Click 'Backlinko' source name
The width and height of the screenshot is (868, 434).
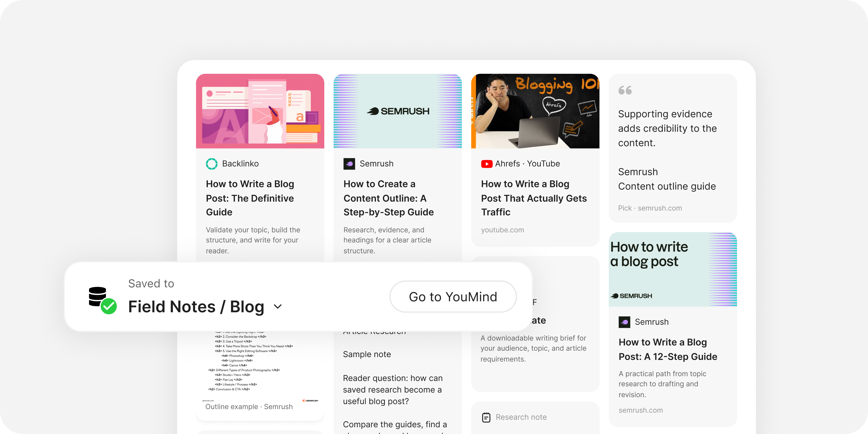coord(240,164)
